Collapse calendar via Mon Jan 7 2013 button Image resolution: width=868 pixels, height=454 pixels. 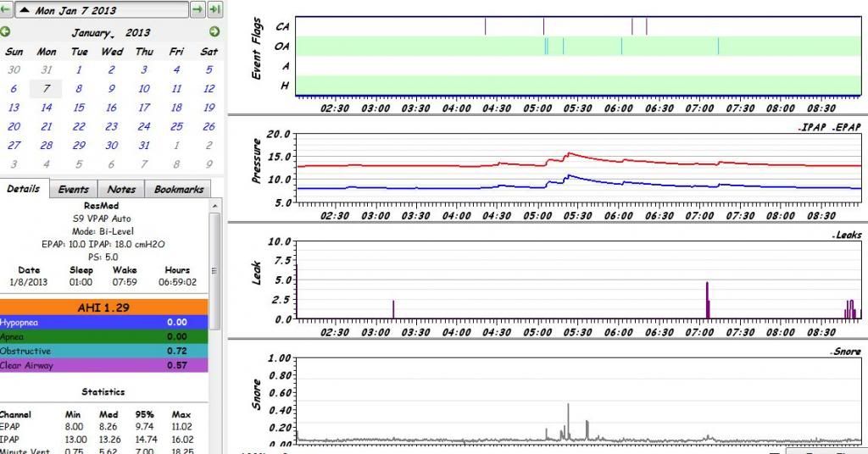(x=100, y=10)
